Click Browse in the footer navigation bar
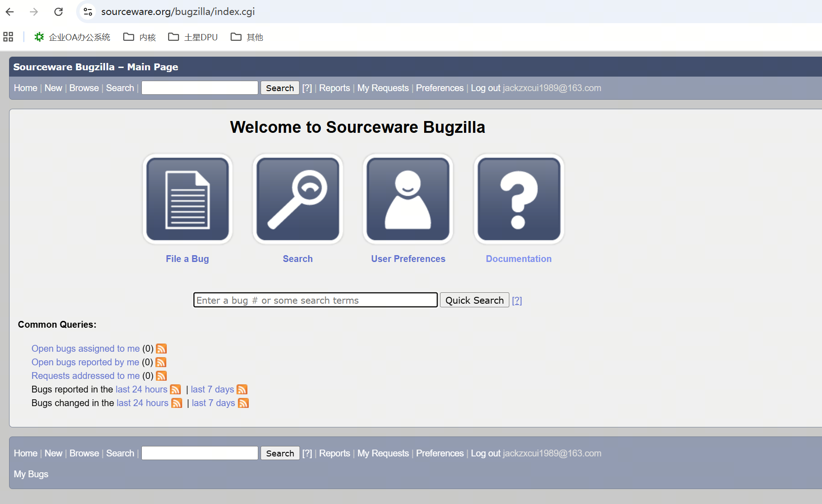 84,453
